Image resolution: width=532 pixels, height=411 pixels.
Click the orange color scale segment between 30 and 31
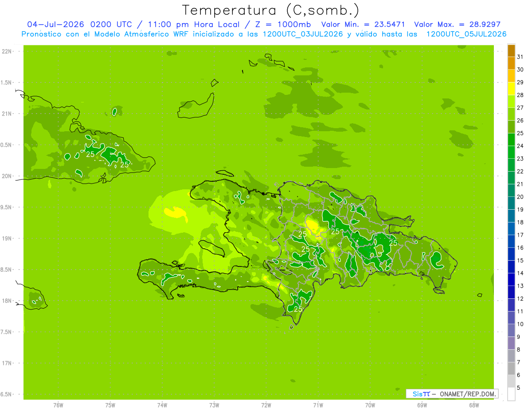511,63
